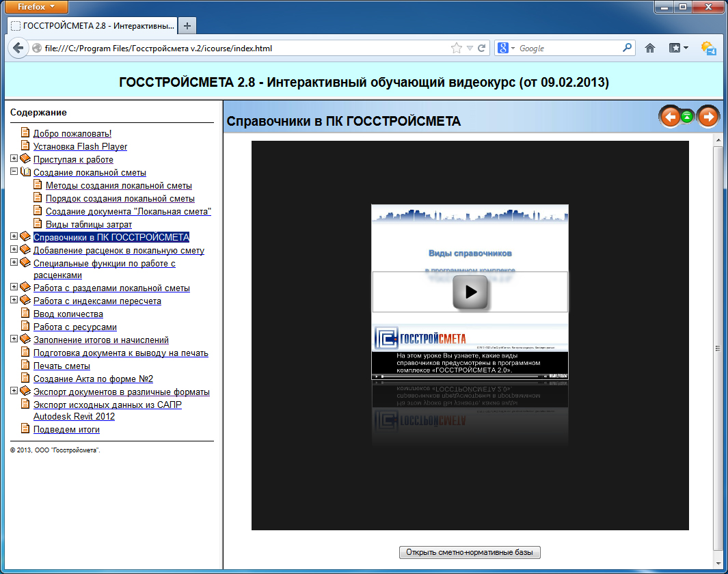Viewport: 728px width, 574px height.
Task: Click the page icon beside Добро пожаловать!
Action: tap(25, 133)
